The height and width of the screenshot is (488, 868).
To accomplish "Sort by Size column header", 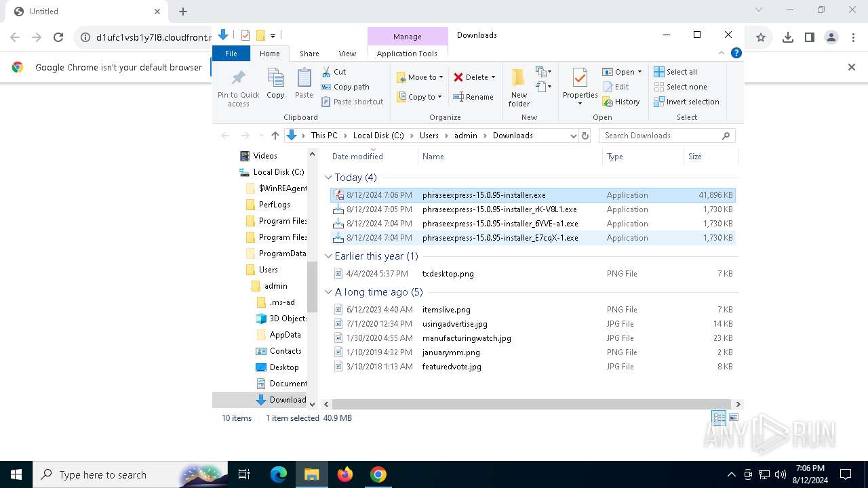I will pyautogui.click(x=711, y=157).
